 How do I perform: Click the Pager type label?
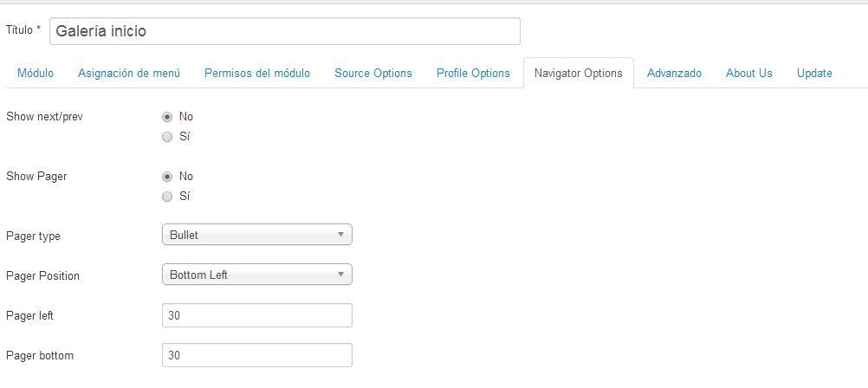(33, 236)
